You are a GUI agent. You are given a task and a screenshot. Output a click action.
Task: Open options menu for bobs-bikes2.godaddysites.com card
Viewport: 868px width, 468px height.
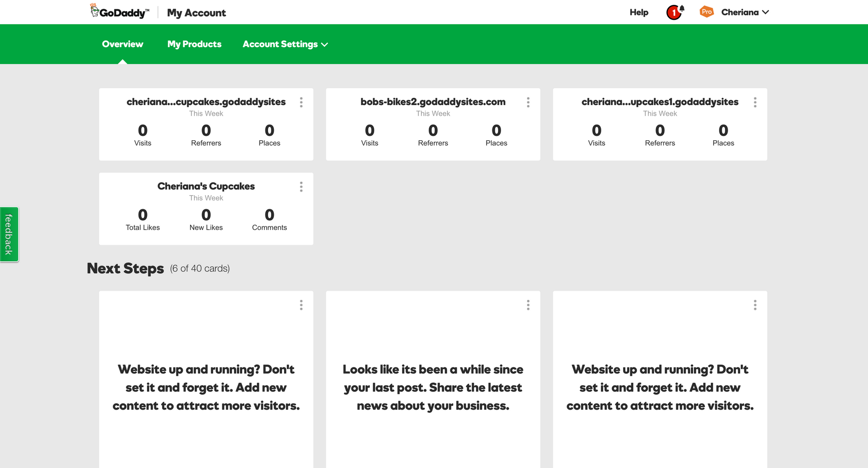coord(528,102)
